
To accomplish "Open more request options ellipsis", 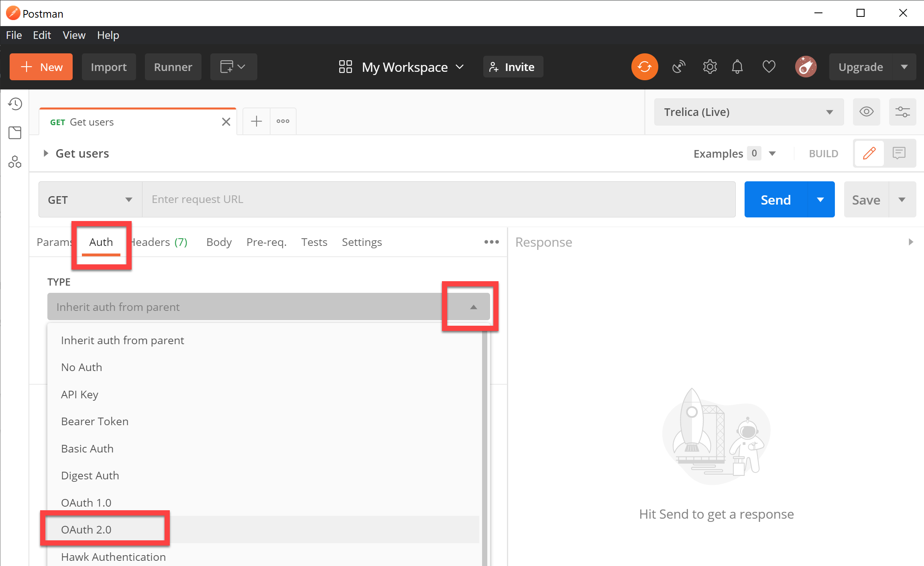I will 491,242.
